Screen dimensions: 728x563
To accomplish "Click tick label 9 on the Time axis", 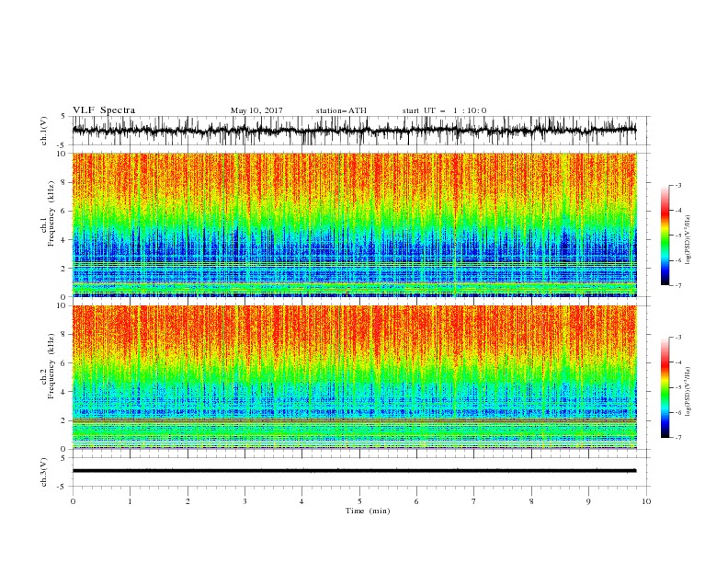I will pyautogui.click(x=588, y=501).
